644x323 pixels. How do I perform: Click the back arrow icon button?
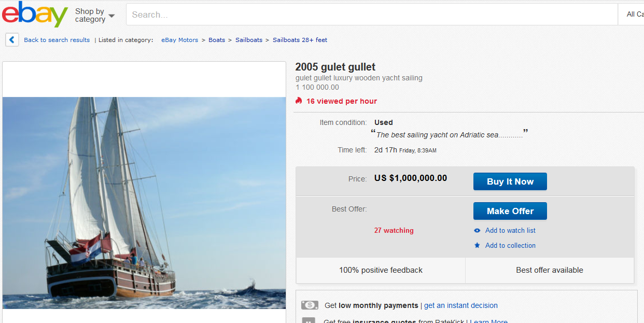[x=12, y=40]
